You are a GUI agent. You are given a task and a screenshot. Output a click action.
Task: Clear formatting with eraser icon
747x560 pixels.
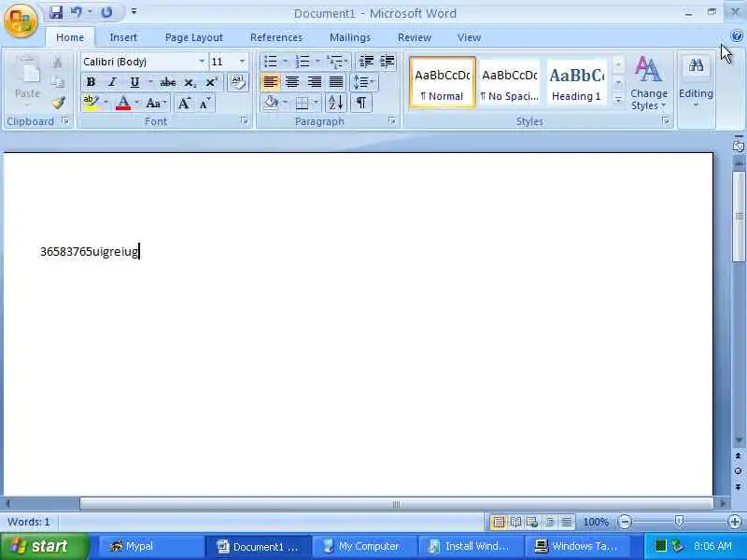click(238, 82)
